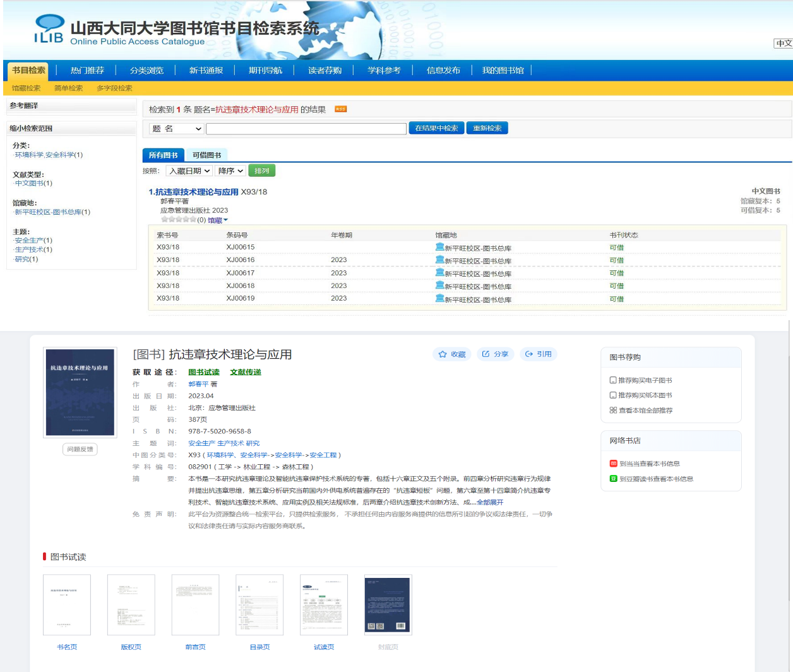793x672 pixels.
Task: Select the 馆藏检索 submenu
Action: point(26,88)
